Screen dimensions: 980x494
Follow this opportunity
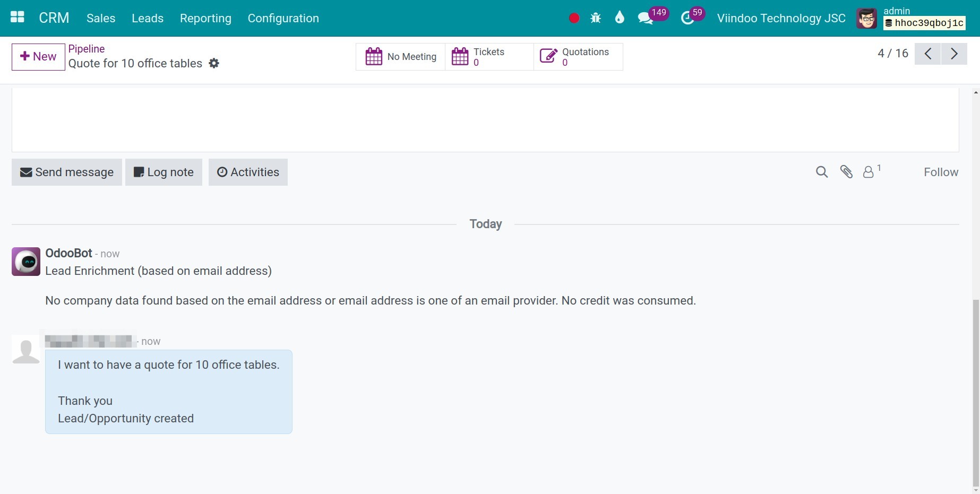point(941,172)
